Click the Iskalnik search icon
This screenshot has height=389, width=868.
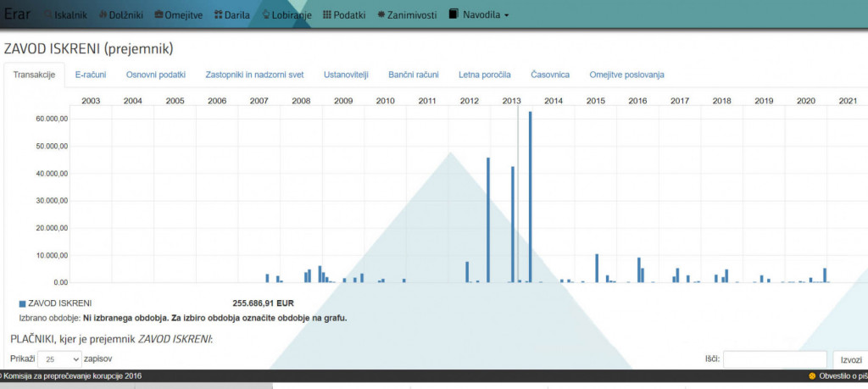pos(48,15)
